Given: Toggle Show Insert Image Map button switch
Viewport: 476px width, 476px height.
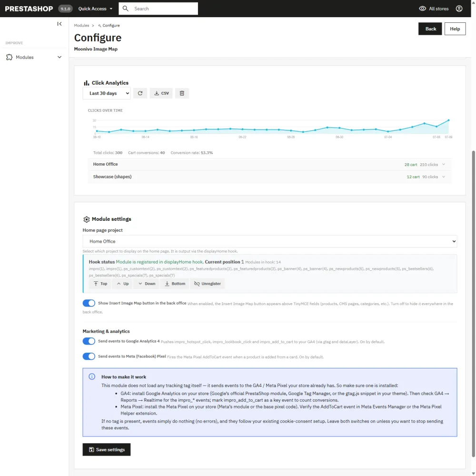Looking at the screenshot, I should pyautogui.click(x=89, y=303).
